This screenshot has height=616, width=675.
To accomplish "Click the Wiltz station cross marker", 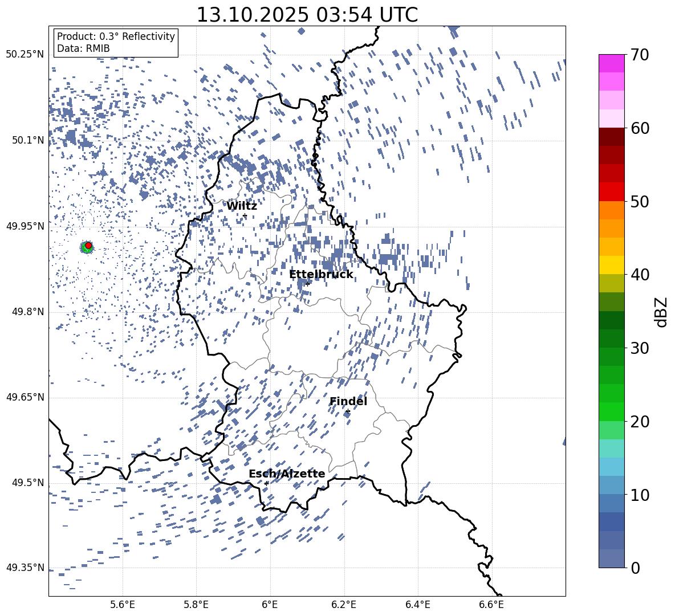I will click(x=245, y=216).
